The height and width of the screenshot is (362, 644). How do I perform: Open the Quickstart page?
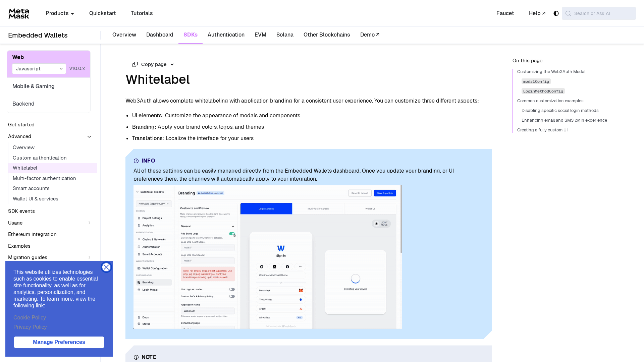click(x=103, y=13)
